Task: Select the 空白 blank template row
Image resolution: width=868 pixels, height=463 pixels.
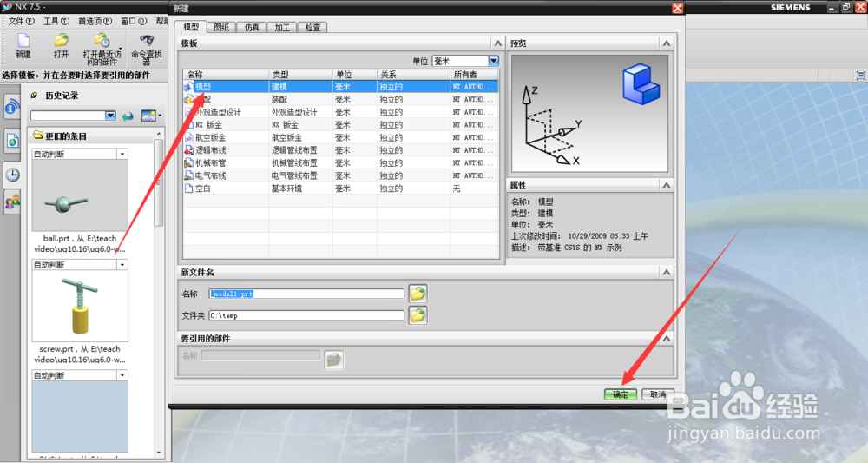Action: (340, 189)
